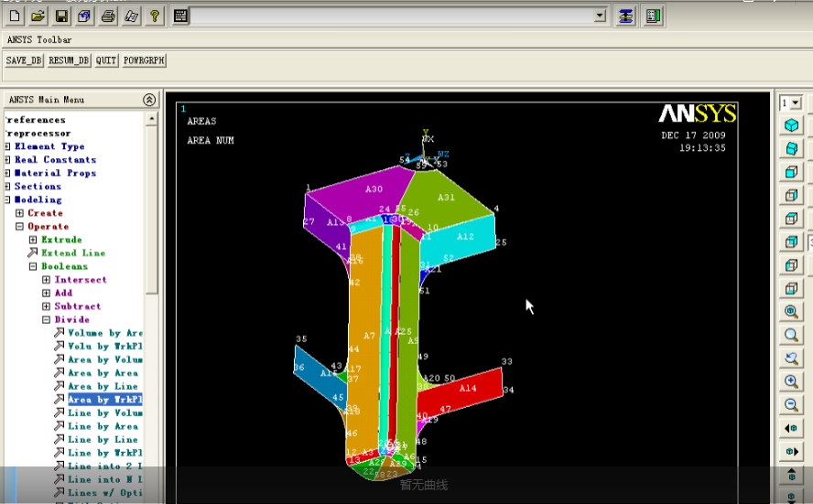Open the window number dropdown

click(x=796, y=102)
